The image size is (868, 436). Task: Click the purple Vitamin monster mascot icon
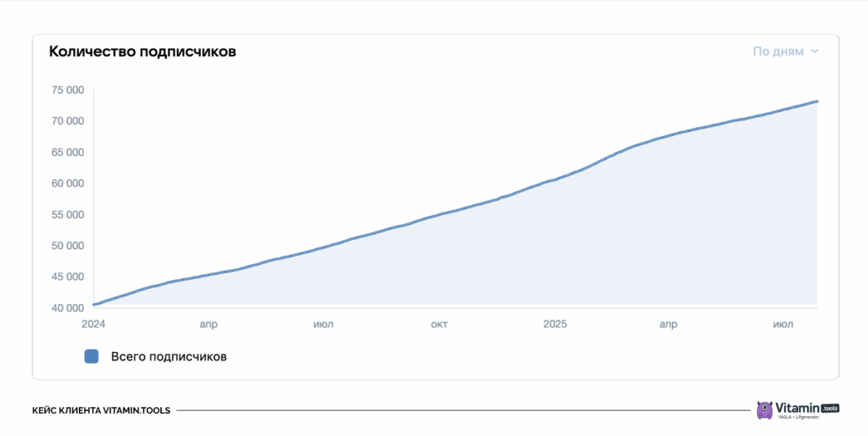pyautogui.click(x=765, y=410)
